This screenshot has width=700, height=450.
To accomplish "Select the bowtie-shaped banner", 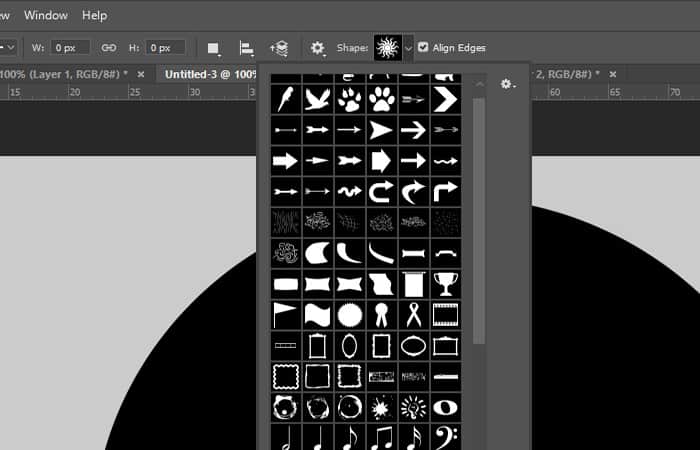I will pos(350,284).
